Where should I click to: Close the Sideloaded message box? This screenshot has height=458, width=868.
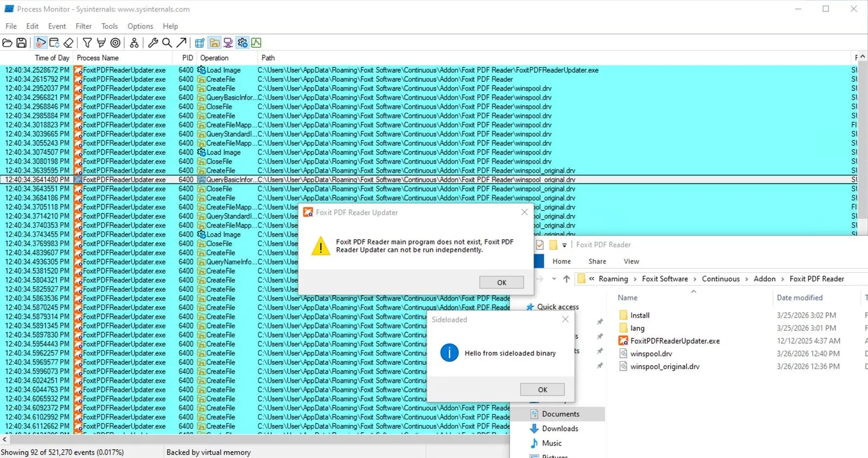point(565,319)
